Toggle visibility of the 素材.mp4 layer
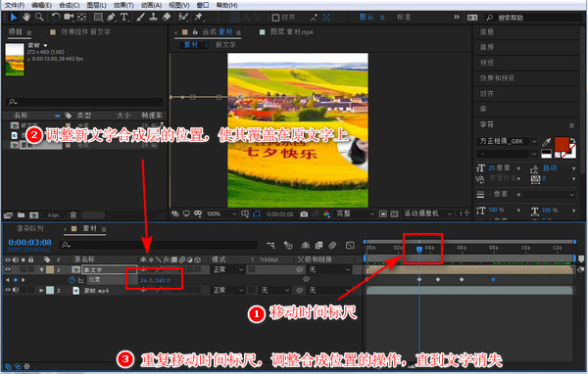Viewport: 588px width, 374px height. [8, 290]
